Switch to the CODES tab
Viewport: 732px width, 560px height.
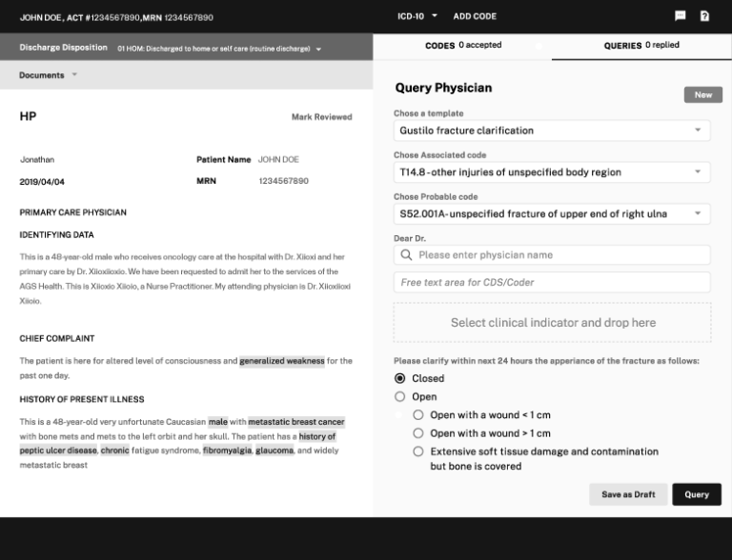[463, 45]
